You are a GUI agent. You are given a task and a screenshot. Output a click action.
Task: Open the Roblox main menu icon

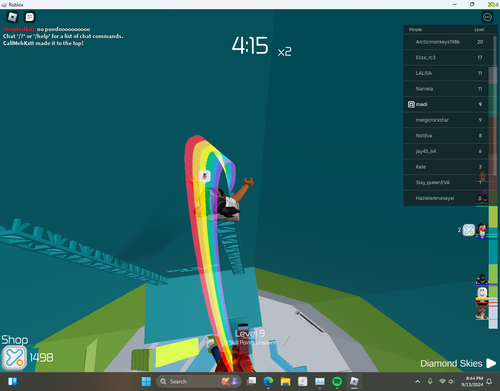[12, 17]
